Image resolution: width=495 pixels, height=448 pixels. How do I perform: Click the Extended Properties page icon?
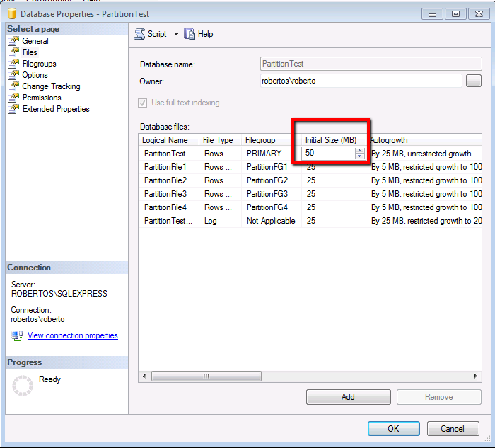(13, 109)
